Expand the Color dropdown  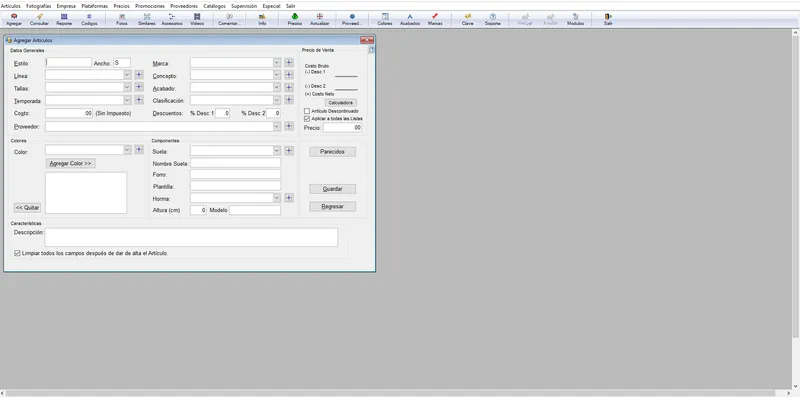click(x=127, y=150)
